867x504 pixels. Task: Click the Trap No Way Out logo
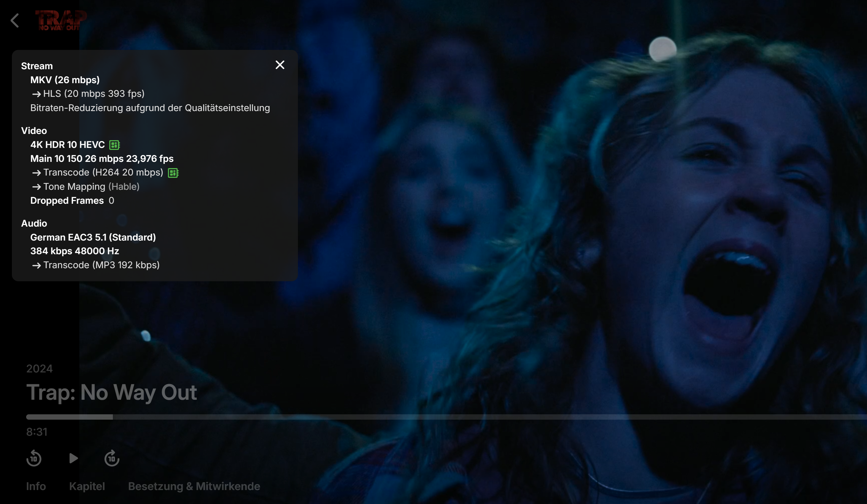pos(61,20)
